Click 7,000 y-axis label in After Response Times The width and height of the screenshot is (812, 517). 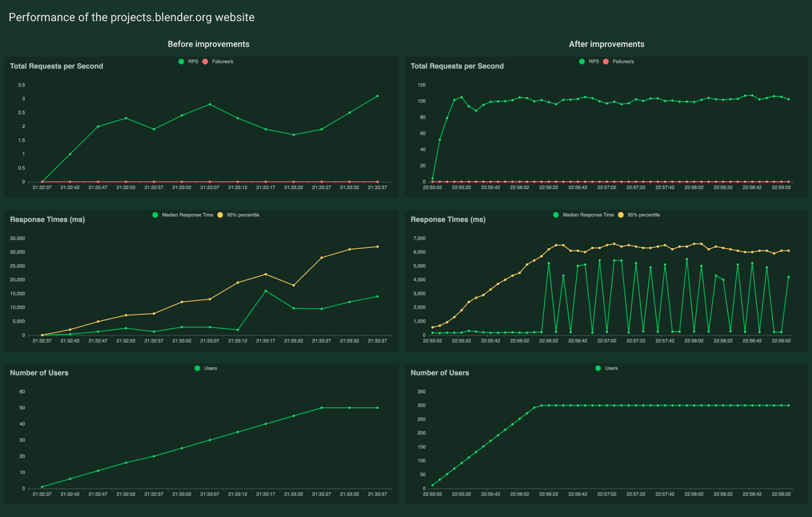tap(419, 238)
